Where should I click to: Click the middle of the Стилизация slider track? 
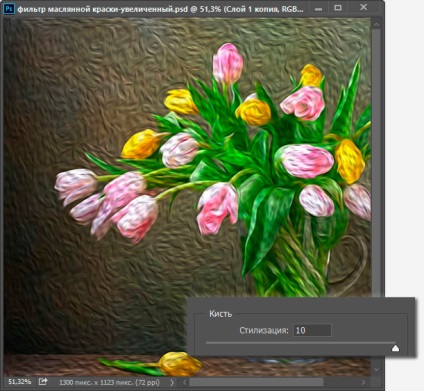pyautogui.click(x=301, y=343)
